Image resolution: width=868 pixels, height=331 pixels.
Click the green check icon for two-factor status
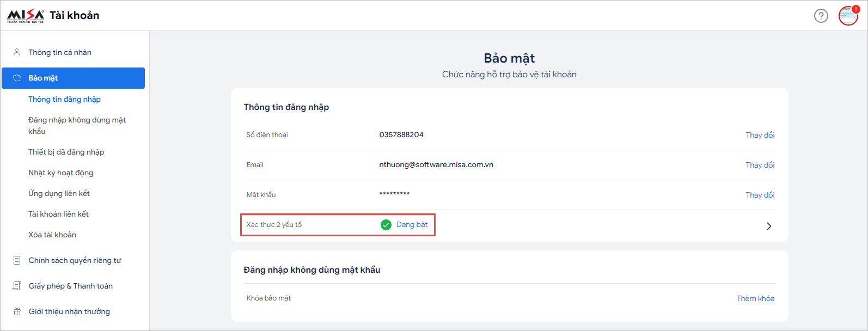pos(386,225)
